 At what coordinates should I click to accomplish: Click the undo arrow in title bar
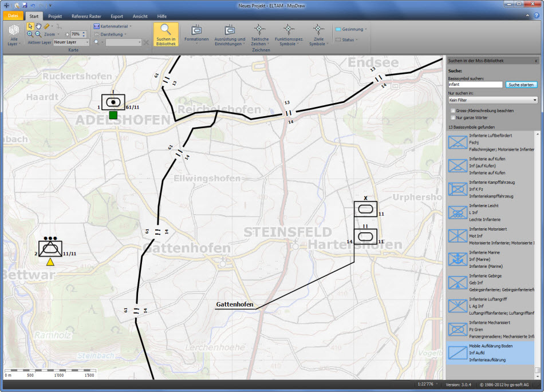coord(33,6)
